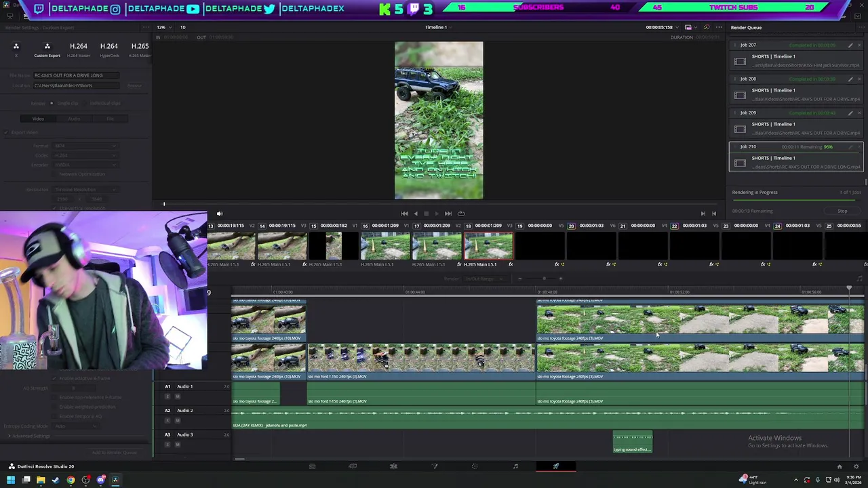Open viewer zoom 12% dropdown
Viewport: 868px width, 488px height.
point(164,27)
